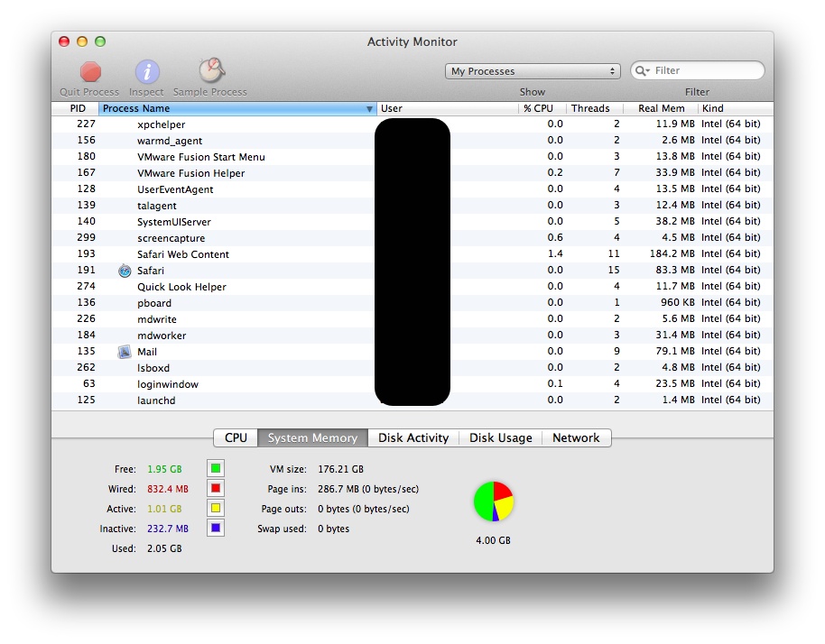Click the green Free memory color swatch
Image resolution: width=825 pixels, height=644 pixels.
216,468
